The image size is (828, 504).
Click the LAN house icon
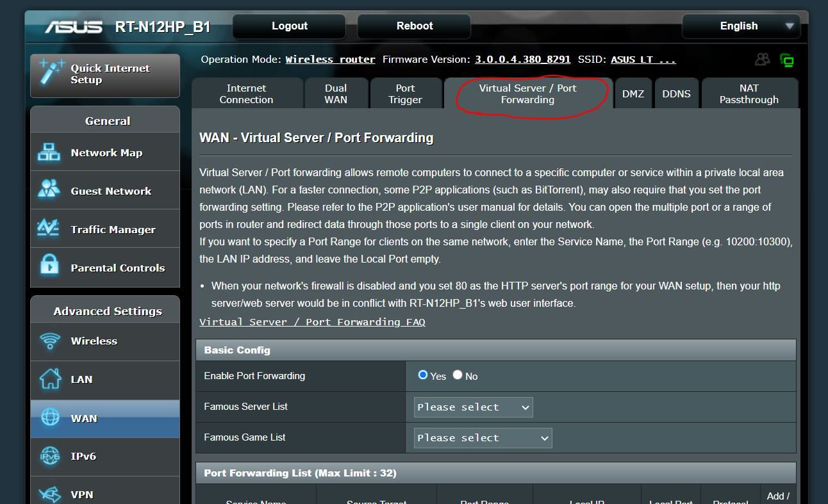pyautogui.click(x=50, y=378)
